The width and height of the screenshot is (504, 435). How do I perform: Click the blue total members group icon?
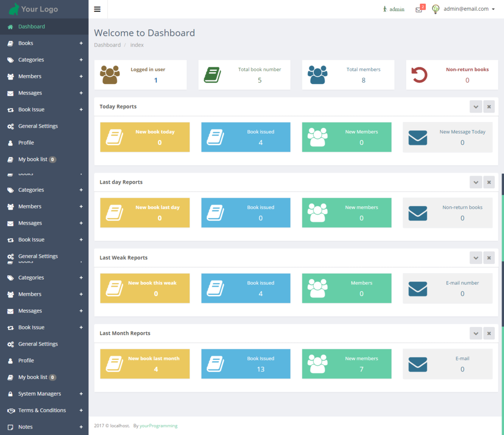[x=317, y=75]
